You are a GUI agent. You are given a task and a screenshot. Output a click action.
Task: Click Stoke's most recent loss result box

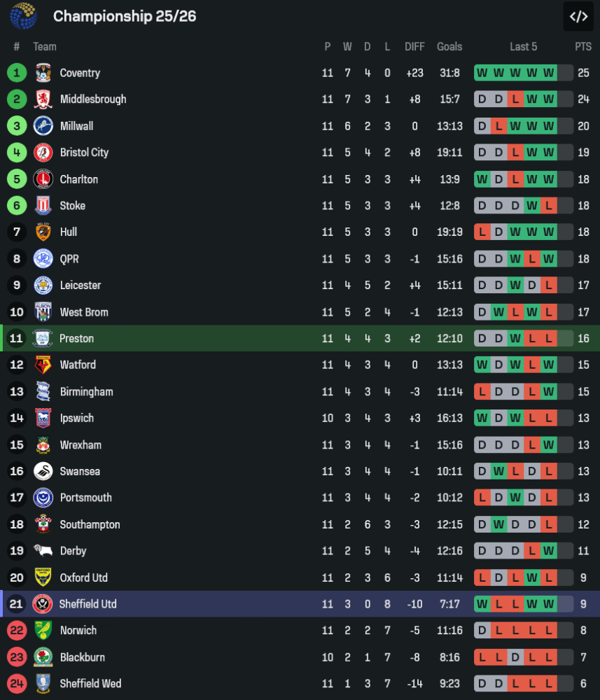click(x=549, y=206)
